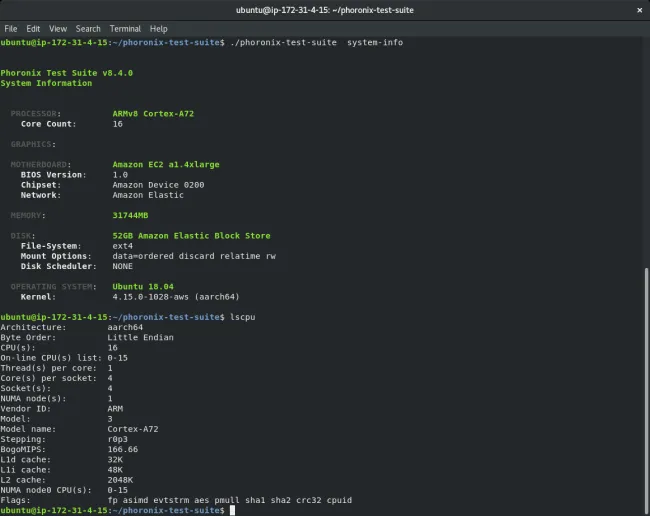This screenshot has height=516, width=650.
Task: Minimize the terminal window
Action: tap(596, 10)
